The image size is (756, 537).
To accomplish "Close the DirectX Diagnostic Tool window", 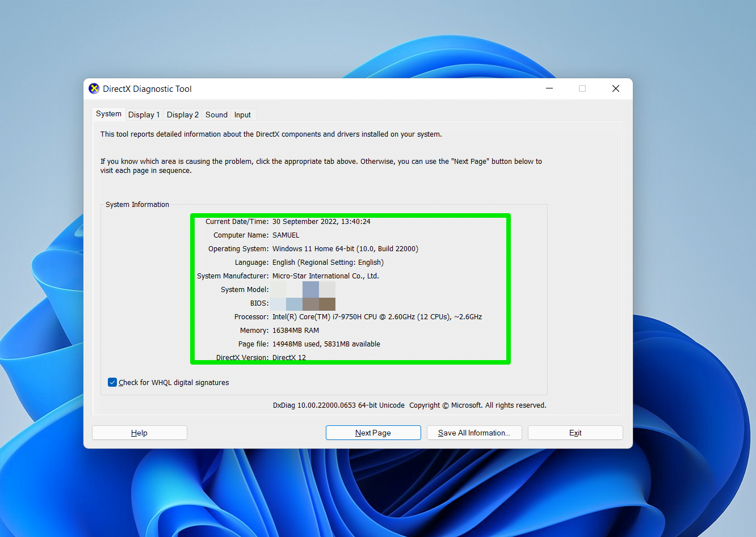I will click(x=616, y=88).
